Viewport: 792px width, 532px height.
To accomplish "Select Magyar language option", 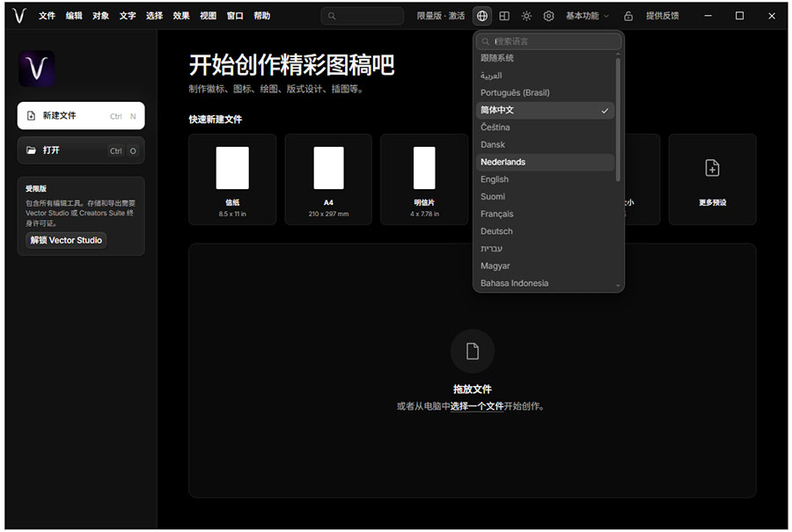I will [x=545, y=266].
